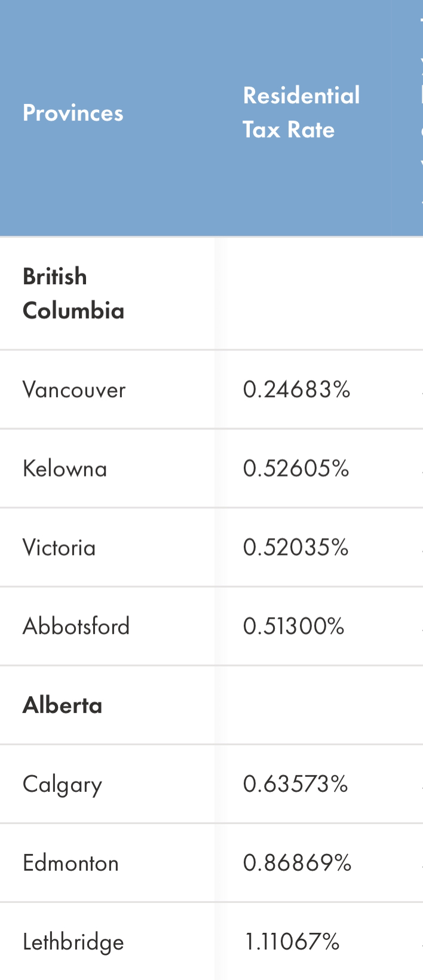Click Edmonton's 0.86869% tax rate
The image size is (423, 980).
pyautogui.click(x=297, y=863)
